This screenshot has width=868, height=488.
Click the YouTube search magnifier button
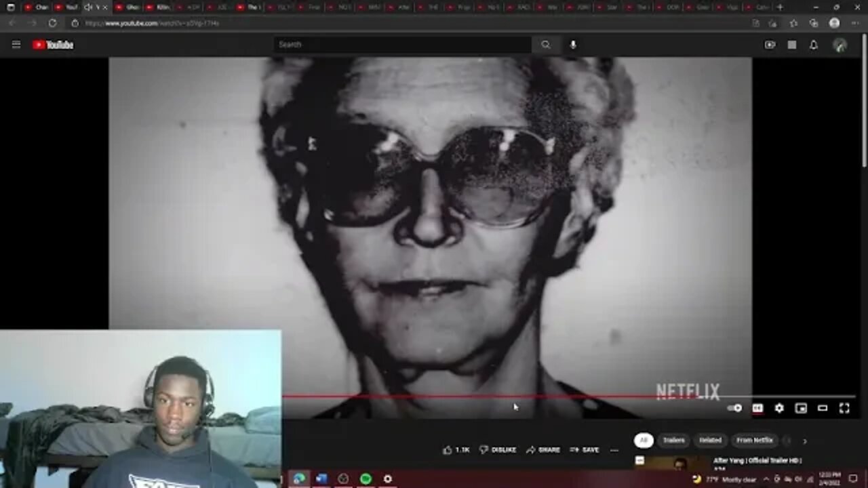coord(546,45)
